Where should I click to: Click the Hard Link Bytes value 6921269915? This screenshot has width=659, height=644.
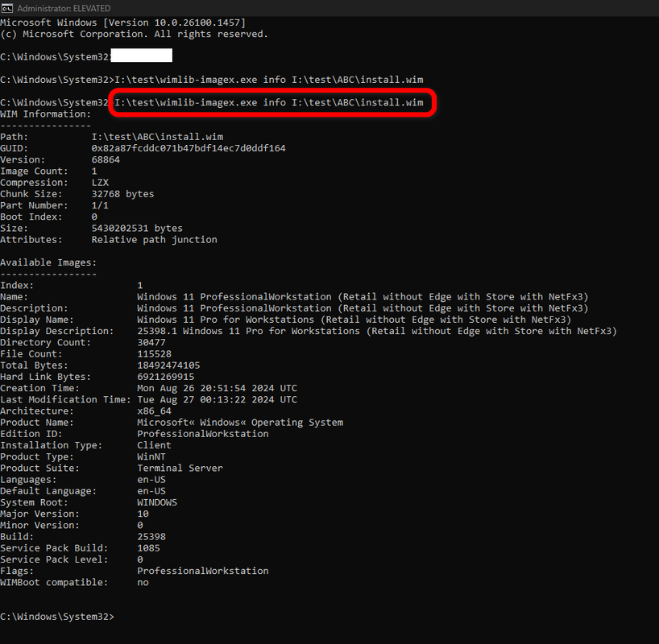point(166,377)
